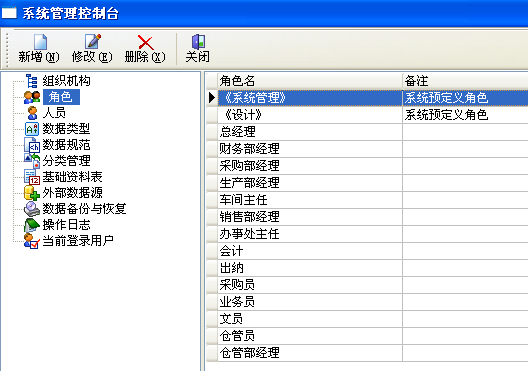Click the 外部数据源 database icon
The height and width of the screenshot is (371, 528).
[32, 193]
